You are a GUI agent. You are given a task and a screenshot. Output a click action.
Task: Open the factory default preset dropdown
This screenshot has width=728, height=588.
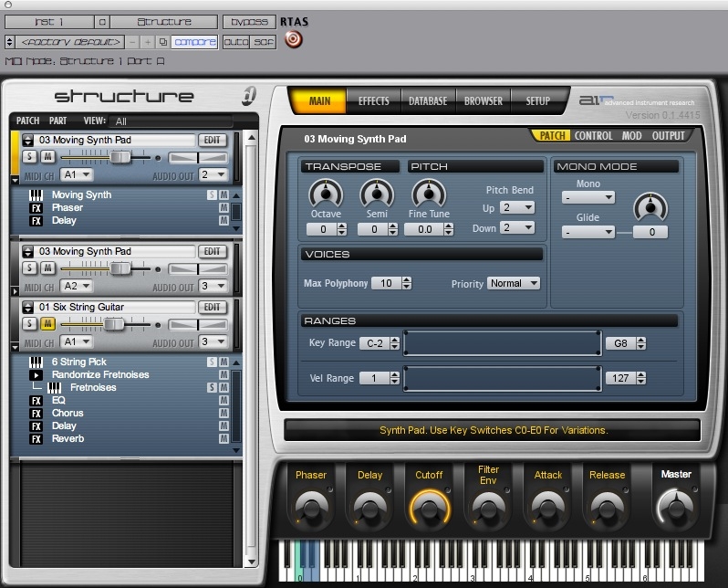[x=70, y=42]
